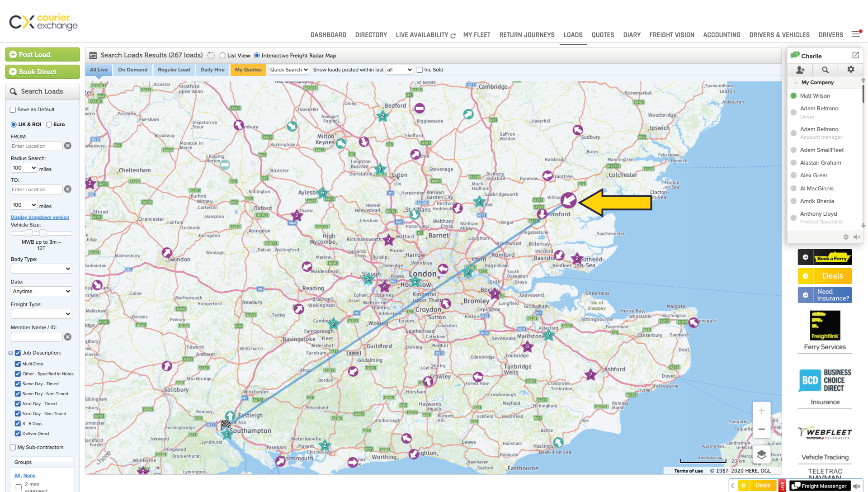Select the List View radio button
Image resolution: width=868 pixels, height=492 pixels.
click(222, 56)
